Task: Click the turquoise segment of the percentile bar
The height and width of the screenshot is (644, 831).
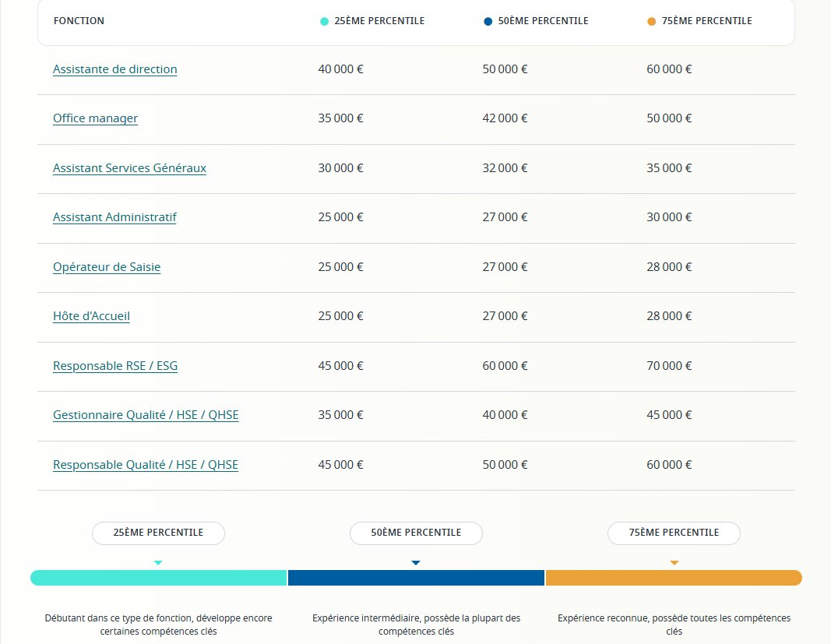Action: pyautogui.click(x=158, y=578)
